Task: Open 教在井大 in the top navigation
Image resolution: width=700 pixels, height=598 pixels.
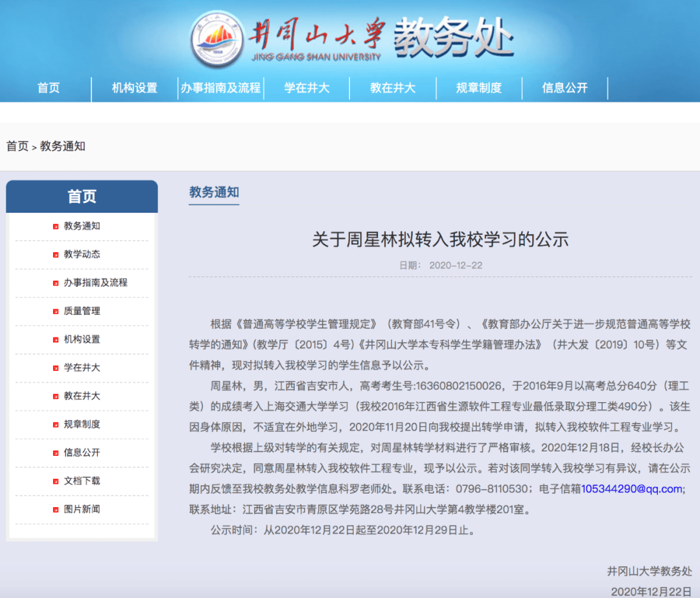Action: point(393,89)
